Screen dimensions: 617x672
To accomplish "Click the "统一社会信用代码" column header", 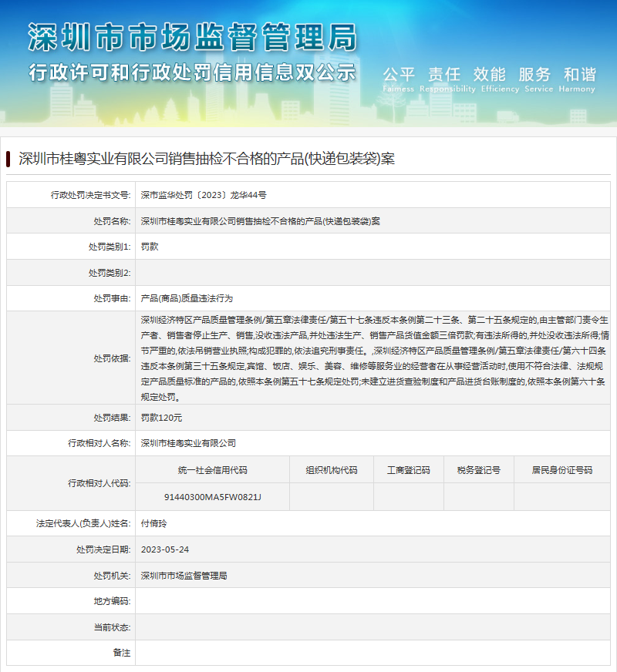I will tap(213, 471).
